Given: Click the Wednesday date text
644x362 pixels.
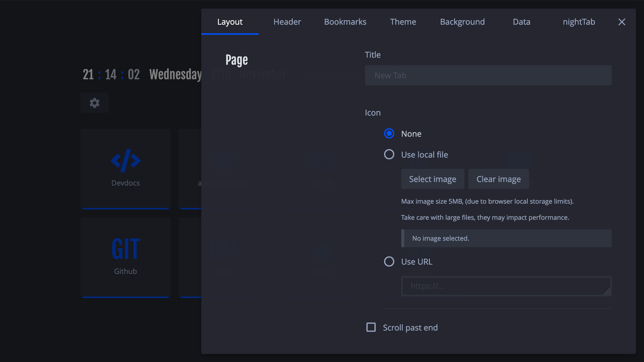Looking at the screenshot, I should coord(175,75).
